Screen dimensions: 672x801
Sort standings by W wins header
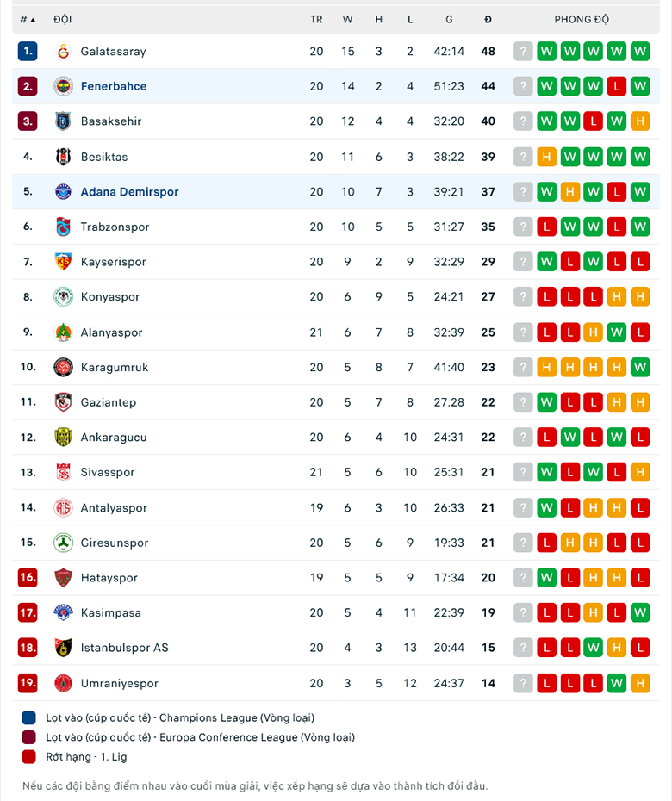tap(347, 19)
